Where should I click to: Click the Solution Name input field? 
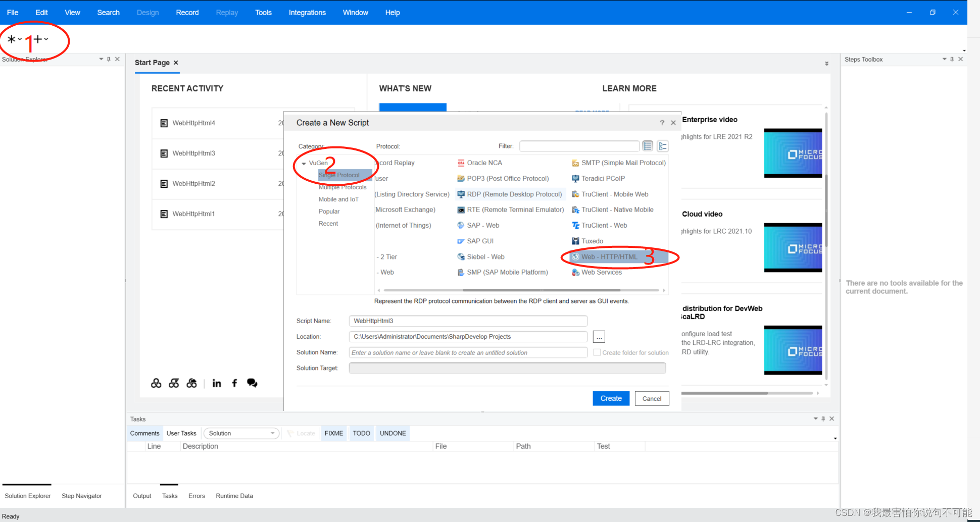468,352
